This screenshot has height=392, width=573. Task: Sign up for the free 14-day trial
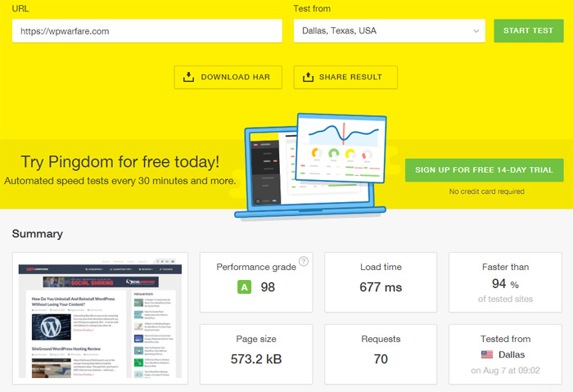click(x=485, y=170)
